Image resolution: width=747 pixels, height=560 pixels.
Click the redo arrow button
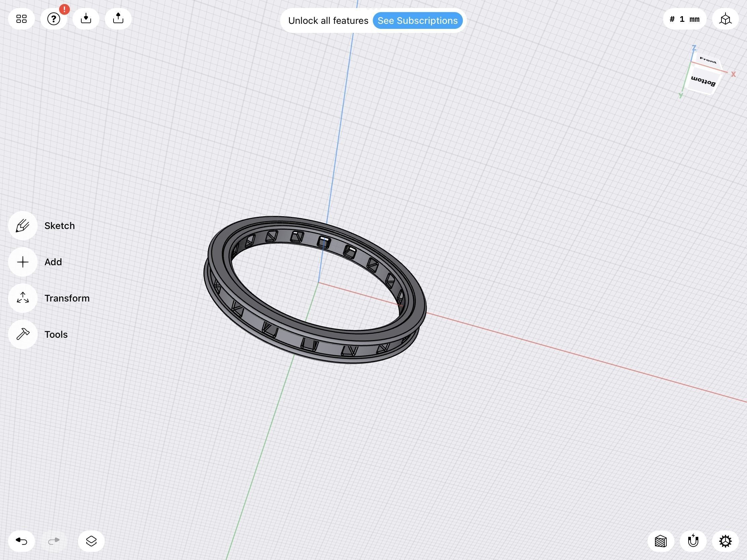54,541
